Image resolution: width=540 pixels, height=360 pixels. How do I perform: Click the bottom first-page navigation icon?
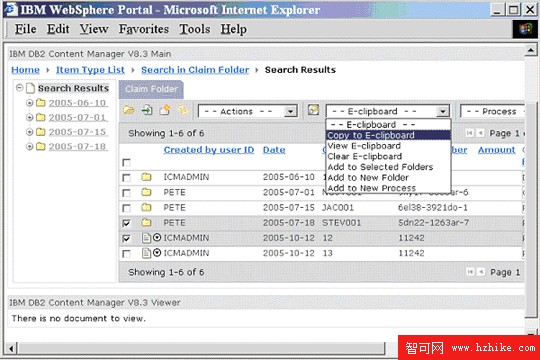tap(470, 272)
